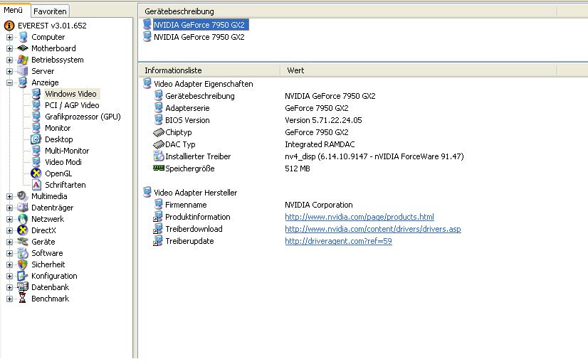Click the Sicherheit shield icon

coord(23,264)
